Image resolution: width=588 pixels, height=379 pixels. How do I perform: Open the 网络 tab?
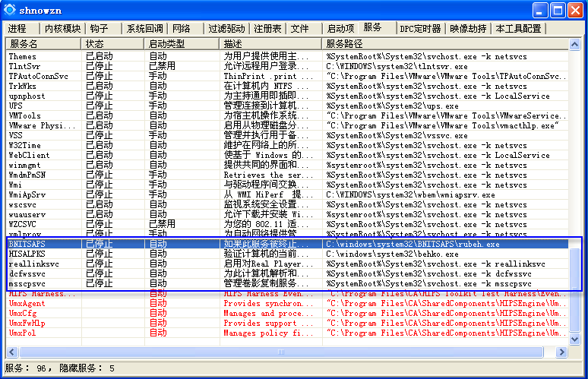click(x=182, y=29)
